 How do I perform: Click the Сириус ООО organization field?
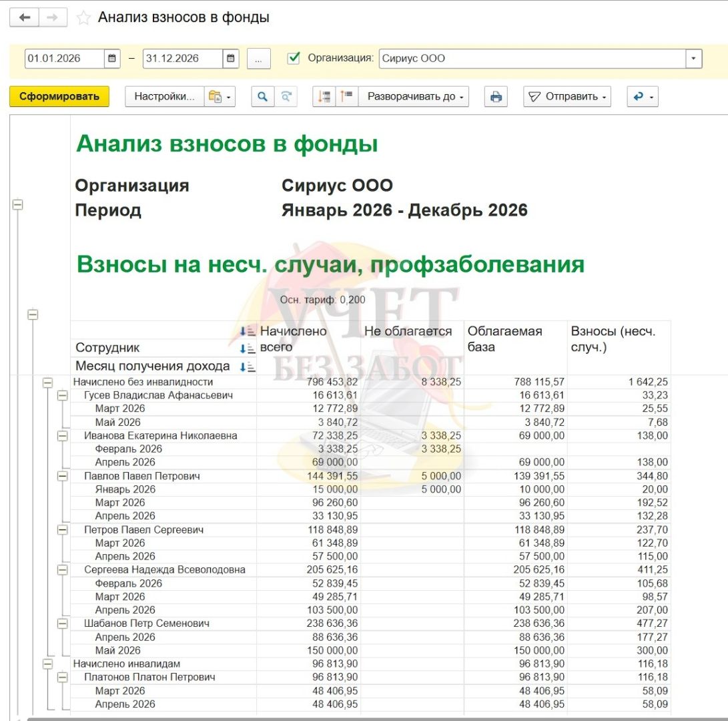coord(532,59)
